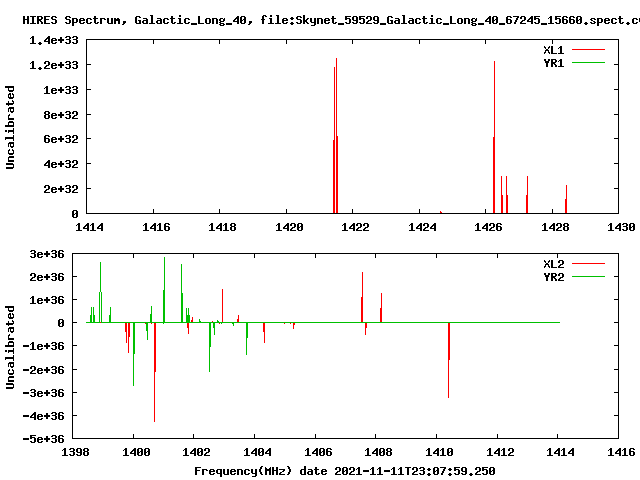Click the 1398 frequency tick label
Screen dimensions: 640x480
click(x=75, y=452)
